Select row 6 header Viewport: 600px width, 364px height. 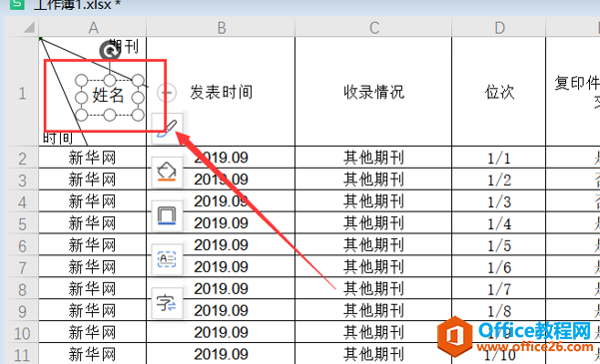point(22,244)
